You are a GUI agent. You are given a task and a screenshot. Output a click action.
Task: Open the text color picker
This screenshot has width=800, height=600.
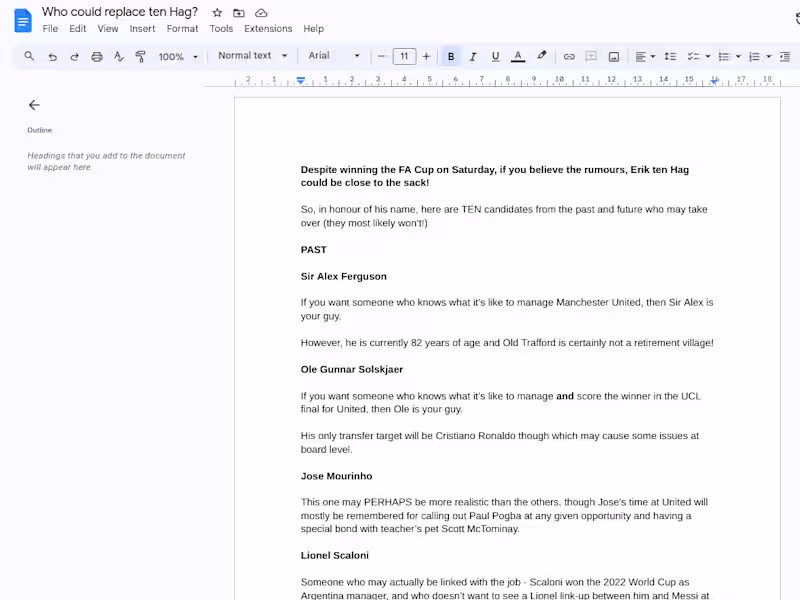[x=518, y=57]
